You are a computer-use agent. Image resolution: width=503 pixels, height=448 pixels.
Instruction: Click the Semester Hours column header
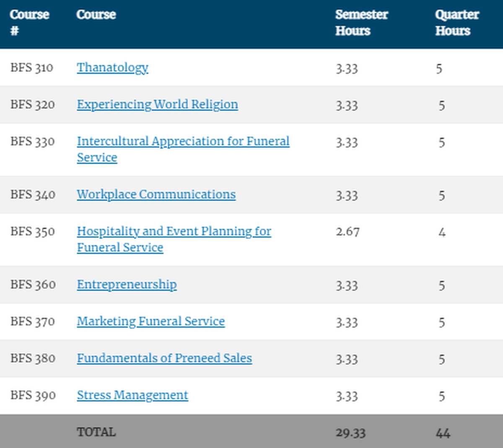coord(361,23)
